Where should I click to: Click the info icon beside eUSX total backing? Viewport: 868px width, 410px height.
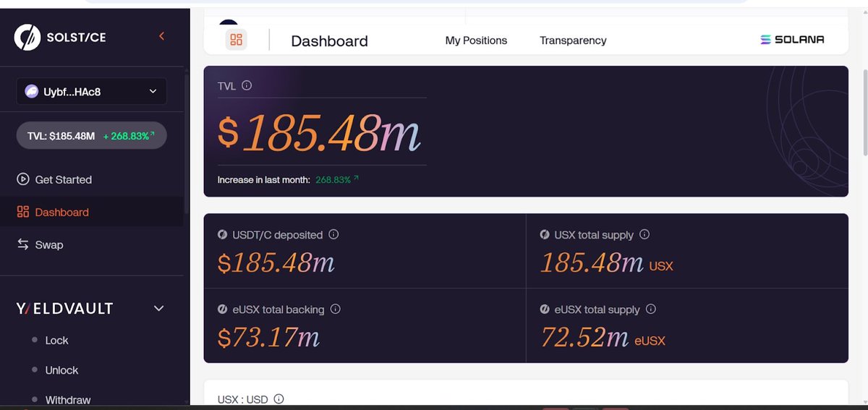tap(335, 309)
